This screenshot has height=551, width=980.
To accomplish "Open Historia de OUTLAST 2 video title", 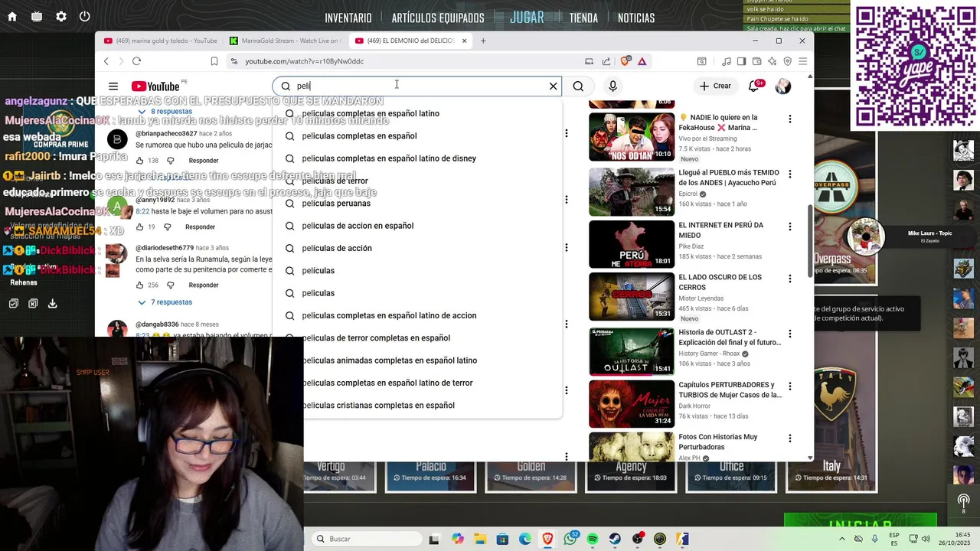I will point(730,337).
